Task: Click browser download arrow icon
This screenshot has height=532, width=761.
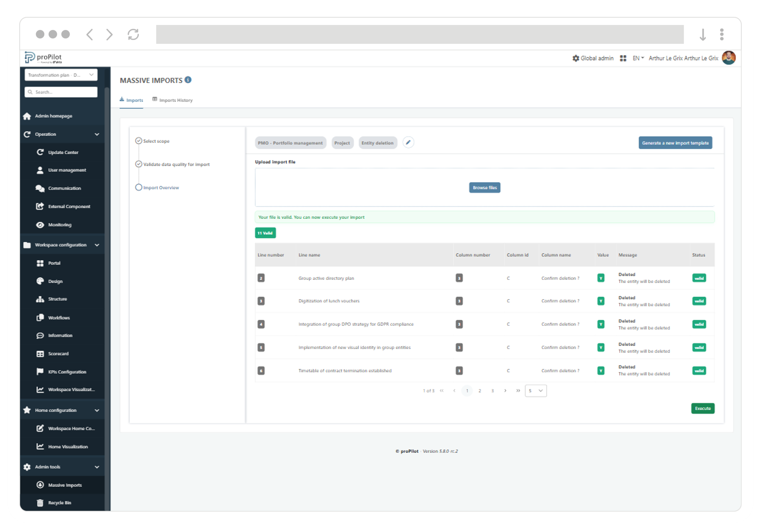Action: pyautogui.click(x=702, y=34)
